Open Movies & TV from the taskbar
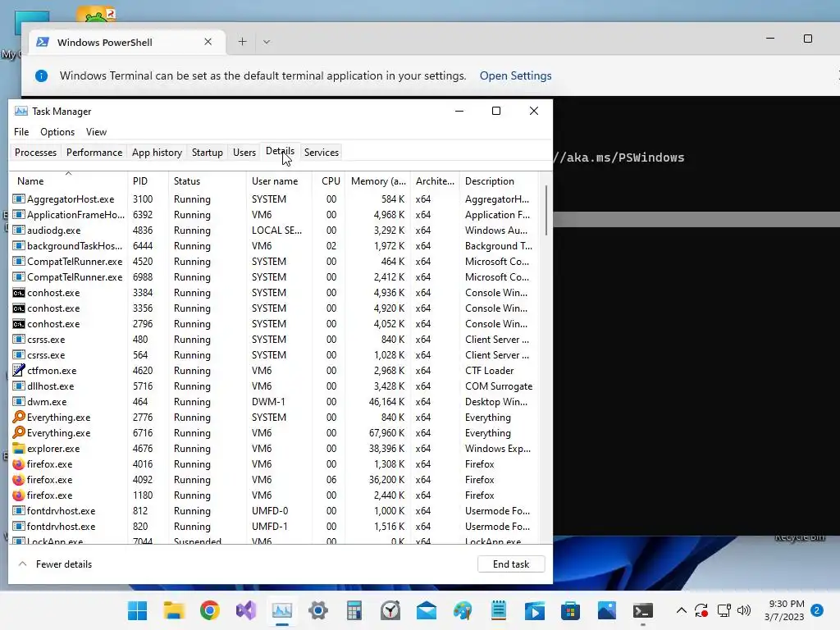 click(x=535, y=610)
